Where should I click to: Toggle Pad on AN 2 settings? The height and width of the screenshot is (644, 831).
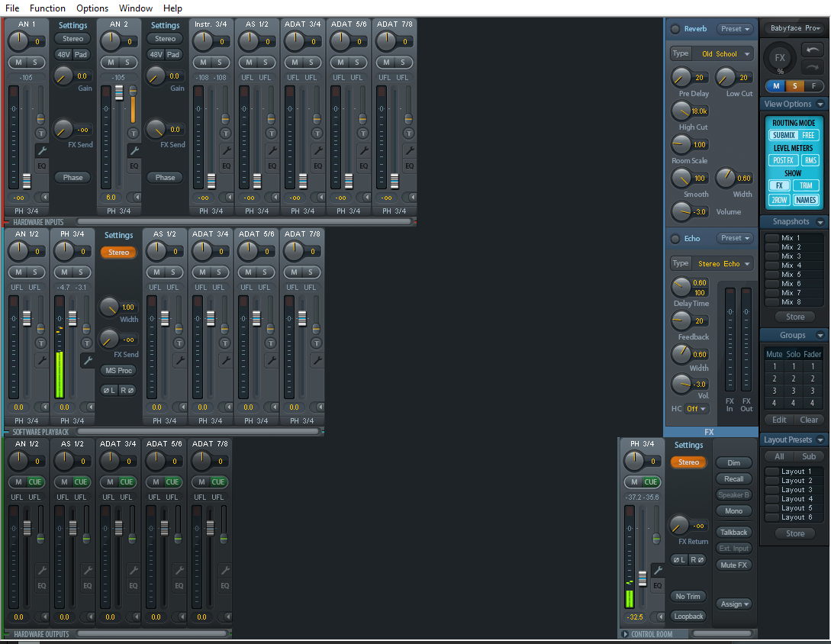pos(173,54)
